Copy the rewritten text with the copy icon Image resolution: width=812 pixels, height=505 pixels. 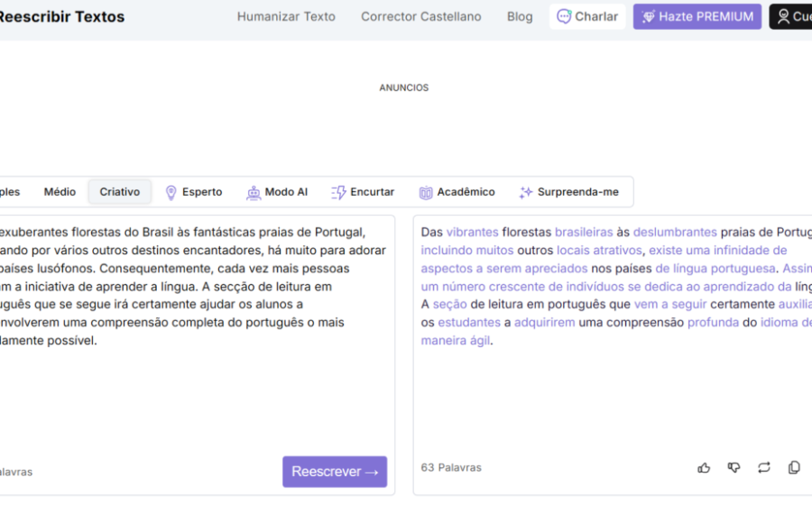pos(794,468)
